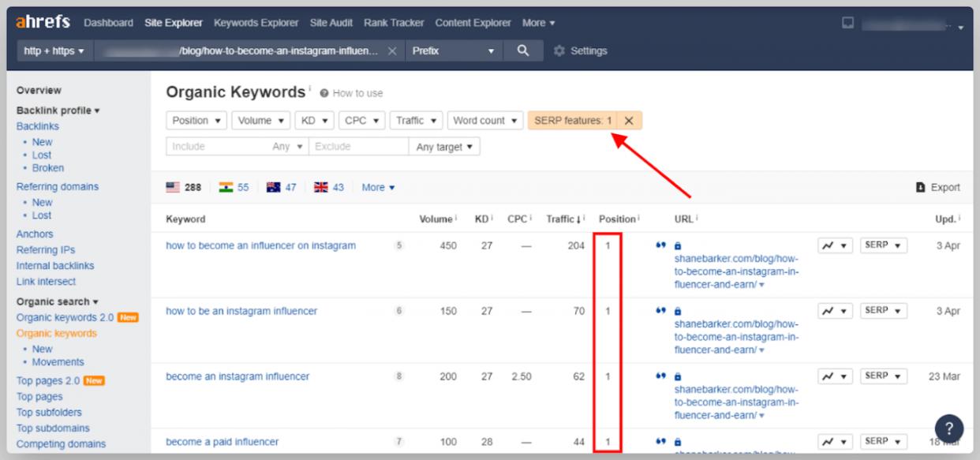Open keyword 'become a paid influencer'

[x=222, y=442]
